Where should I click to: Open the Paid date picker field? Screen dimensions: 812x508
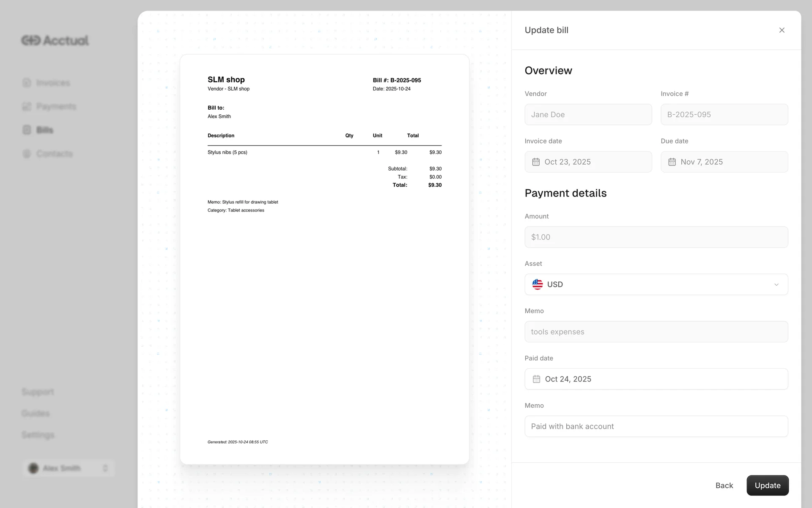coord(656,379)
